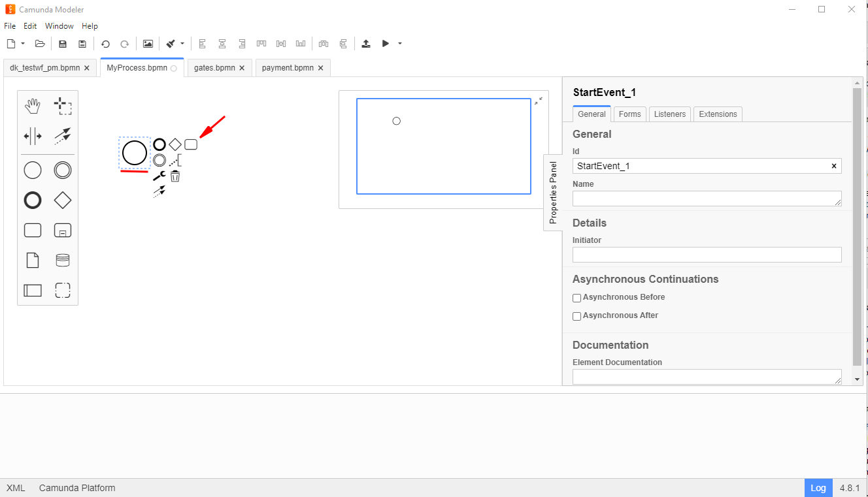
Task: Open the run dropdown arrow in toolbar
Action: point(400,44)
